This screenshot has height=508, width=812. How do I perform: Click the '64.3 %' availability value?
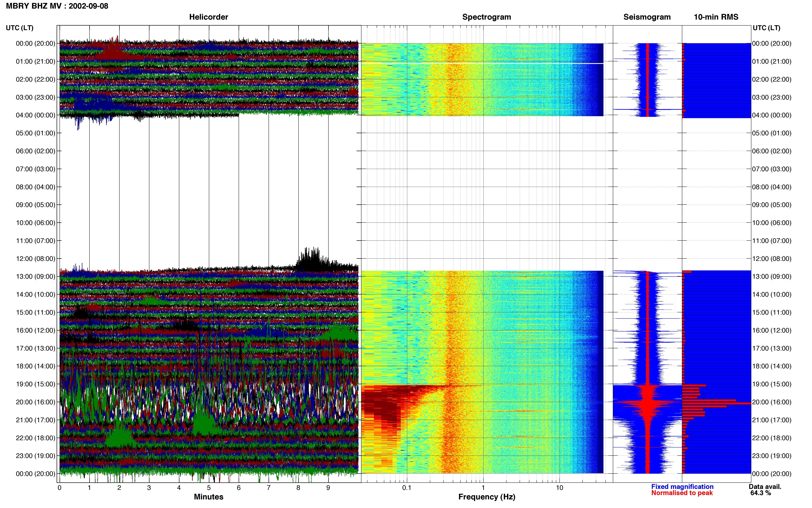coord(761,493)
